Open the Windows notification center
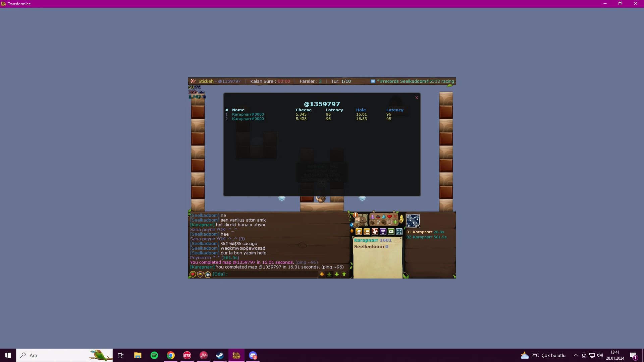644x362 pixels. (633, 355)
